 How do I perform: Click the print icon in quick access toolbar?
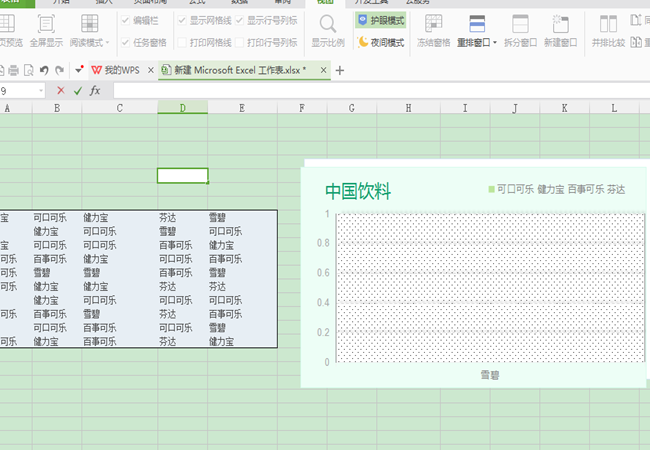click(x=14, y=70)
